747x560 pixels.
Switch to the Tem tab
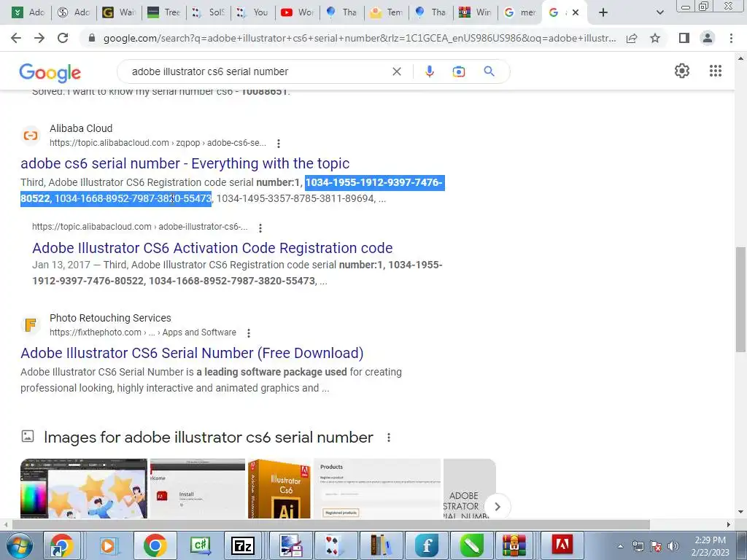pos(386,12)
